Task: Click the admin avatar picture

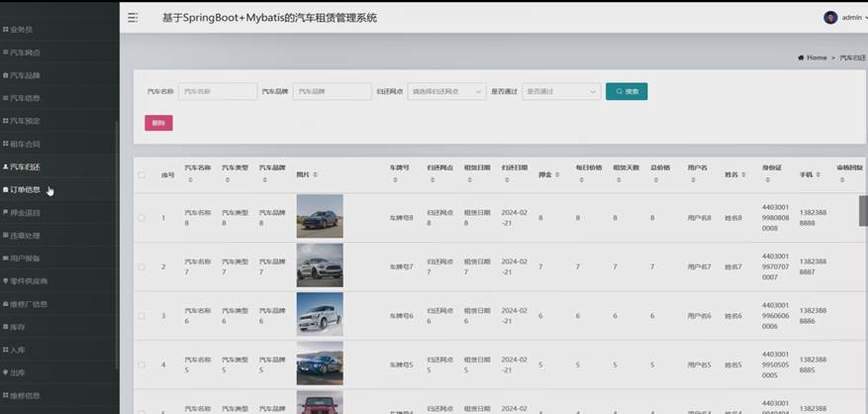Action: tap(829, 17)
